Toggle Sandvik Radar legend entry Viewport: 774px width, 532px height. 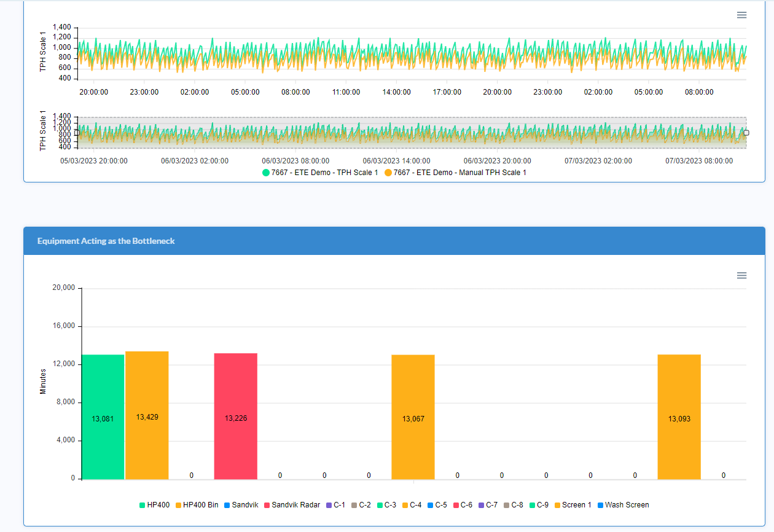click(x=292, y=505)
